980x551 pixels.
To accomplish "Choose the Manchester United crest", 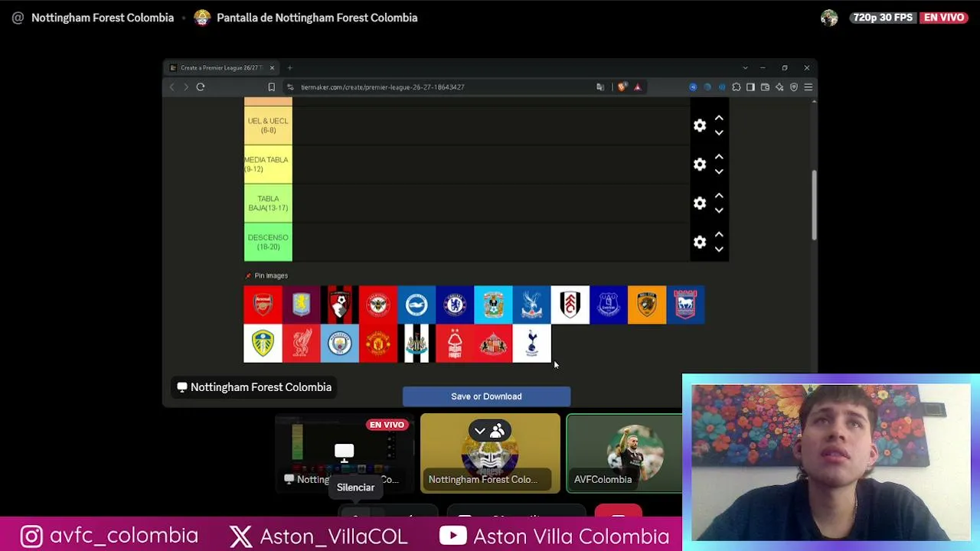I will (x=378, y=343).
